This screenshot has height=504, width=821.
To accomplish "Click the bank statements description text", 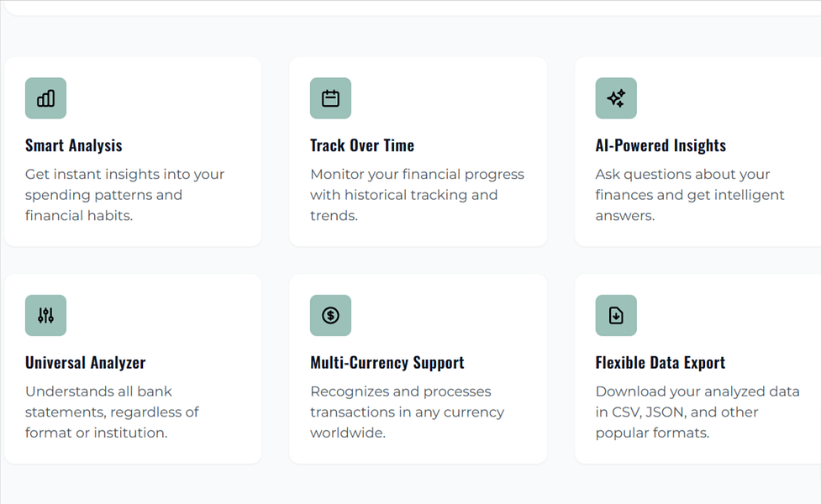I will coord(112,412).
